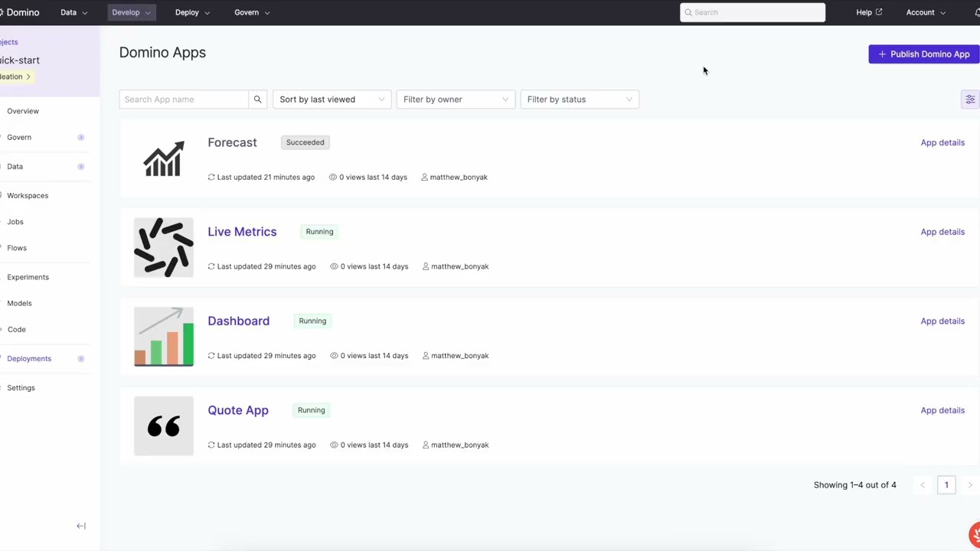
Task: Open the Live Metrics app link
Action: [x=242, y=232]
